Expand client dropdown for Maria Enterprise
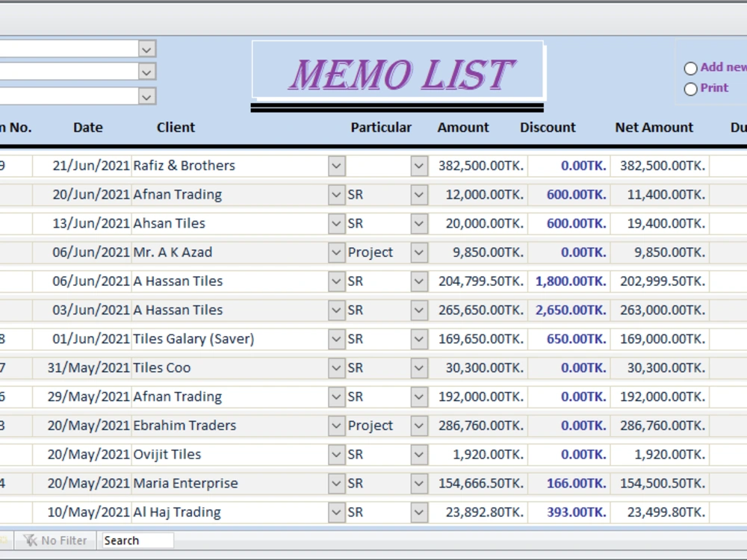The image size is (747, 560). [336, 483]
